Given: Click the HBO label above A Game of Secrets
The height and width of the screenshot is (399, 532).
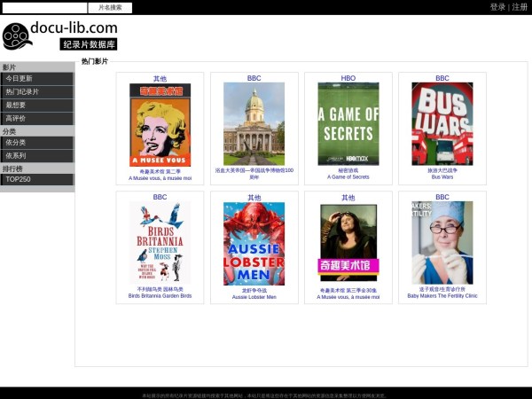Looking at the screenshot, I should click(348, 78).
